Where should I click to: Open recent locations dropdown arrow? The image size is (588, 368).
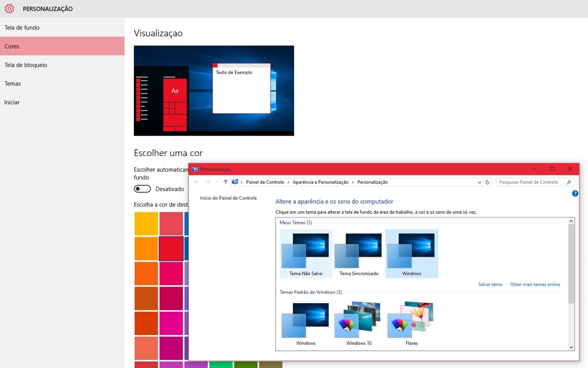click(216, 182)
